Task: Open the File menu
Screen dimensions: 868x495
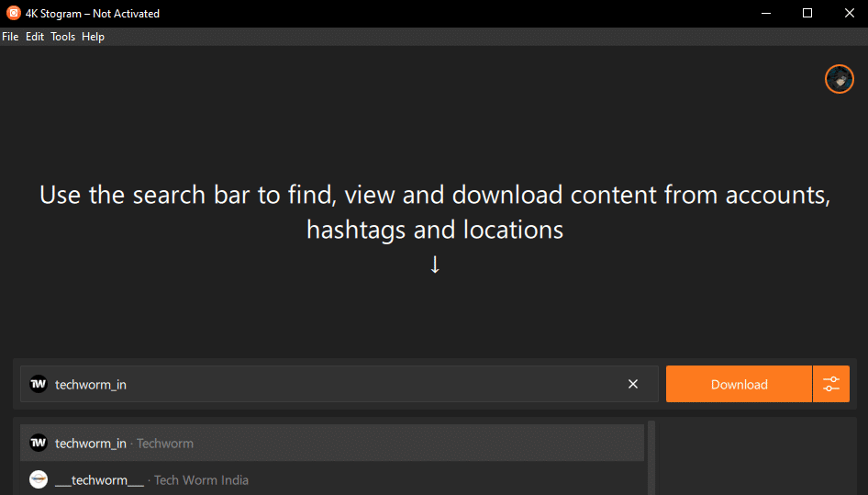Action: pos(10,37)
